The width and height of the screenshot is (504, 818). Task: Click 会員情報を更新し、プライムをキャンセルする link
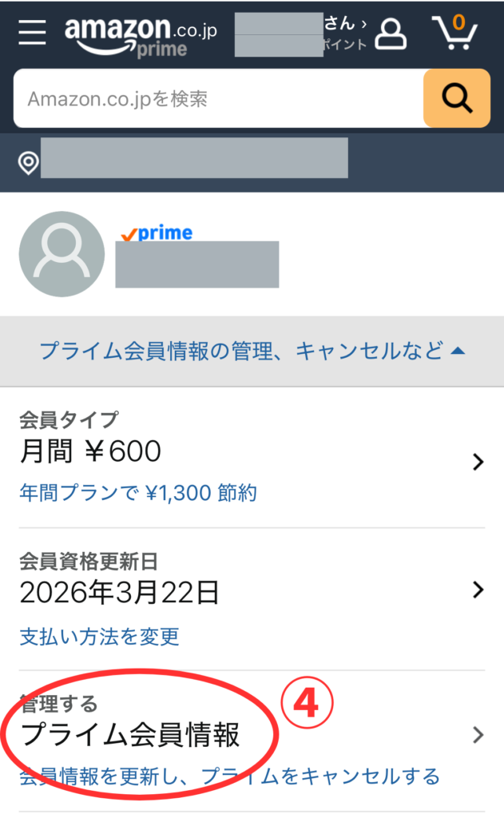point(229,776)
